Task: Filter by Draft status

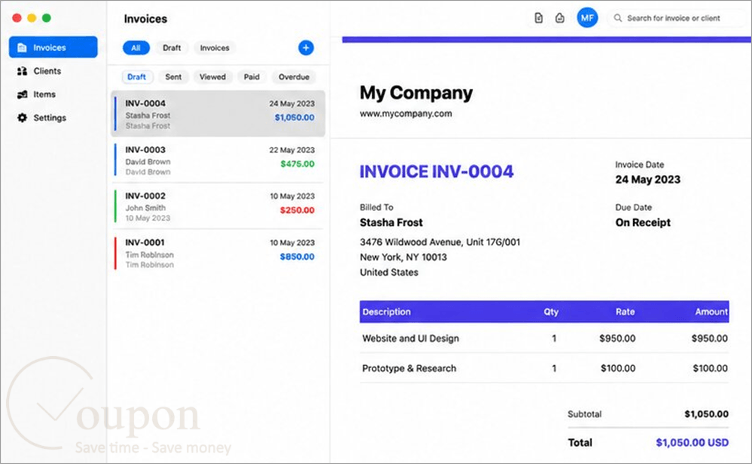Action: pyautogui.click(x=137, y=77)
